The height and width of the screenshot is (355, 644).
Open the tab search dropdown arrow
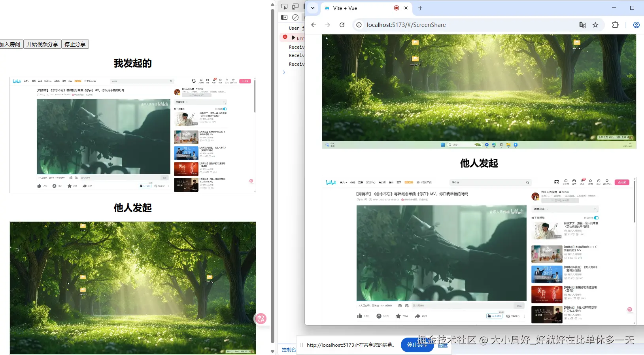click(313, 8)
